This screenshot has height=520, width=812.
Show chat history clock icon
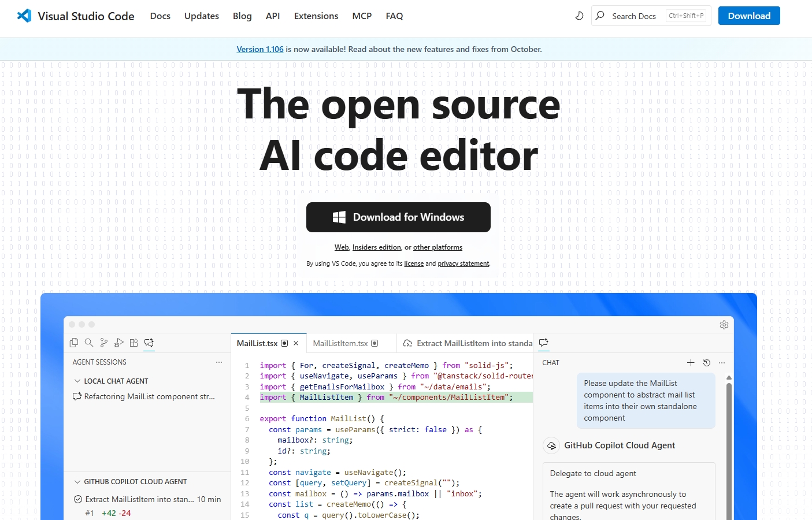706,363
